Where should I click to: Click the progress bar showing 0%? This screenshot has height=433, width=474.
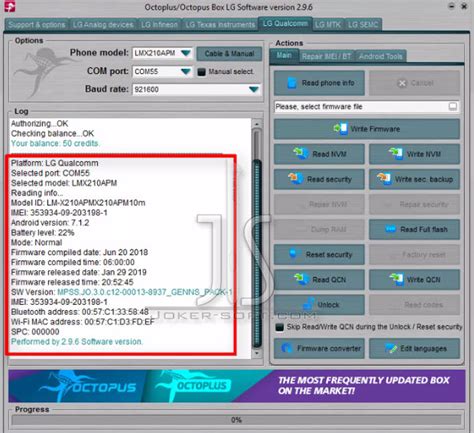[x=236, y=420]
